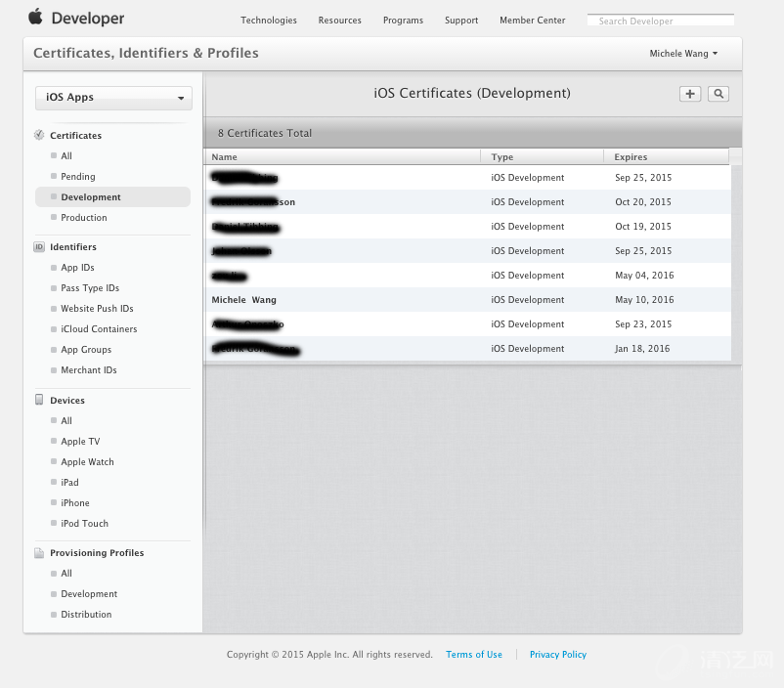Screen dimensions: 784x688
Task: Click the Identifiers ID section icon
Action: 39,247
